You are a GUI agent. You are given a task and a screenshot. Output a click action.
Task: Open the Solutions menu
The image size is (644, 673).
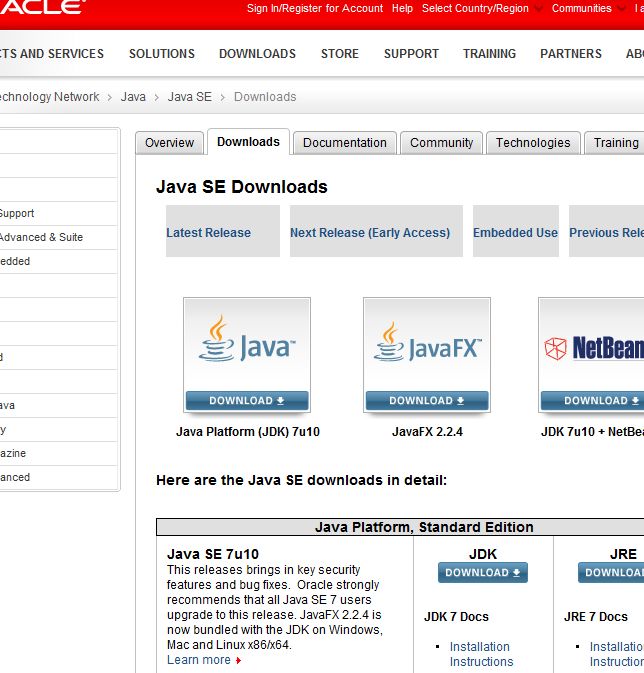(x=162, y=54)
